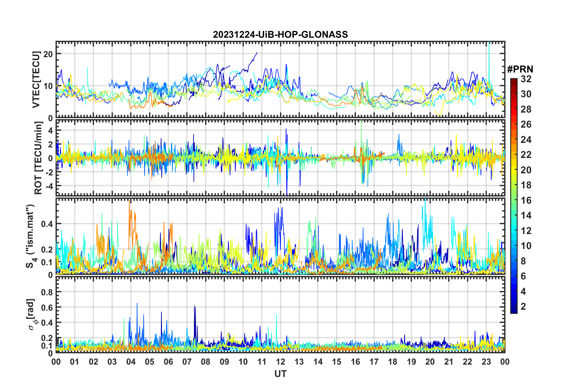Click PRN colorbar label 10
The height and width of the screenshot is (392, 561).
click(x=526, y=246)
